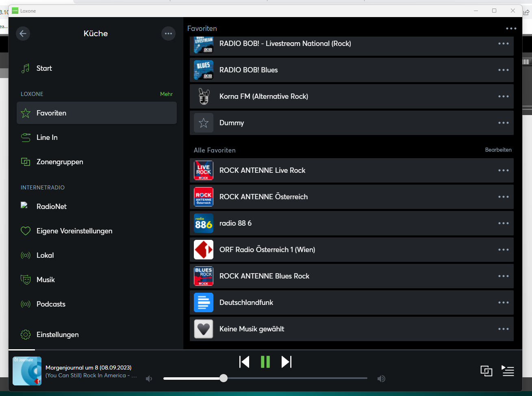Click the Mehr link next to LOXONE

[x=166, y=94]
